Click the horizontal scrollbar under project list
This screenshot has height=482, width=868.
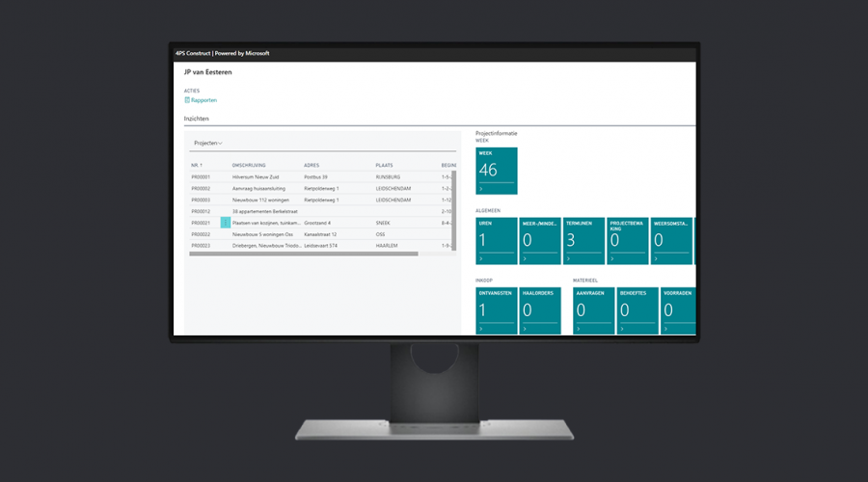tap(304, 254)
